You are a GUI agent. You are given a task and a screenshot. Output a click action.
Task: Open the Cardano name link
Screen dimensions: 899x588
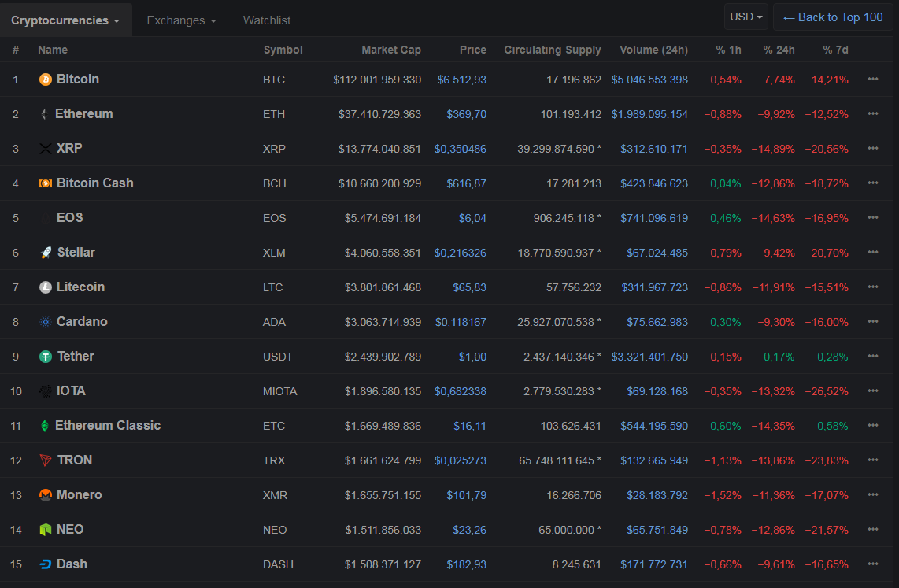coord(82,321)
